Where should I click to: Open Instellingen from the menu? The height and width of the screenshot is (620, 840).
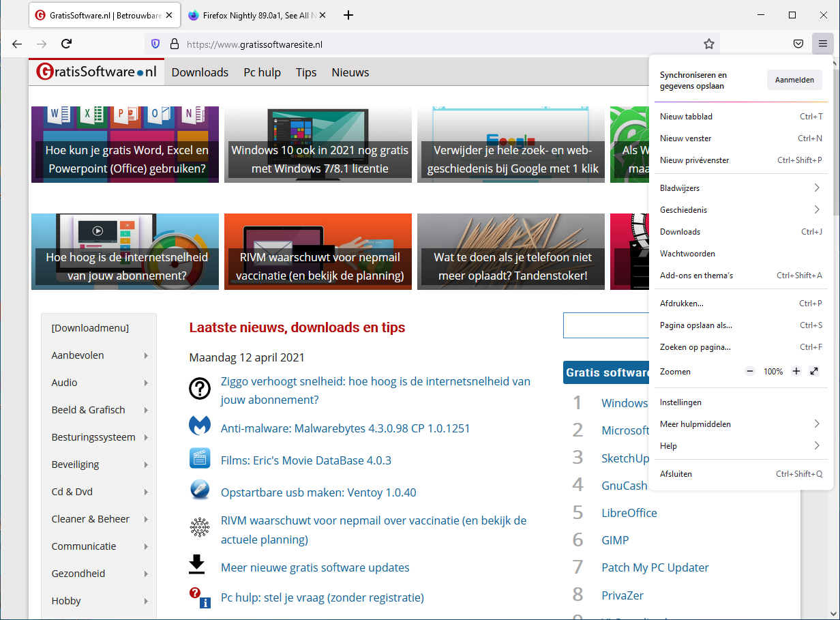[x=680, y=402]
